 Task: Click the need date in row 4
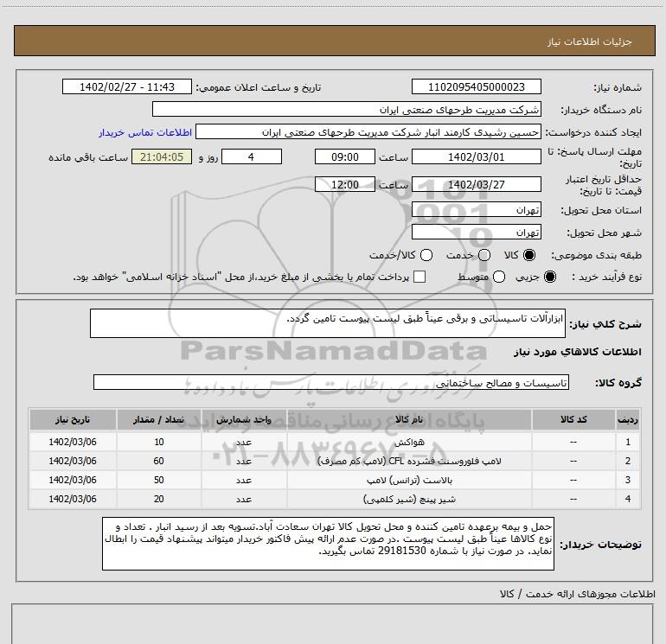click(73, 499)
